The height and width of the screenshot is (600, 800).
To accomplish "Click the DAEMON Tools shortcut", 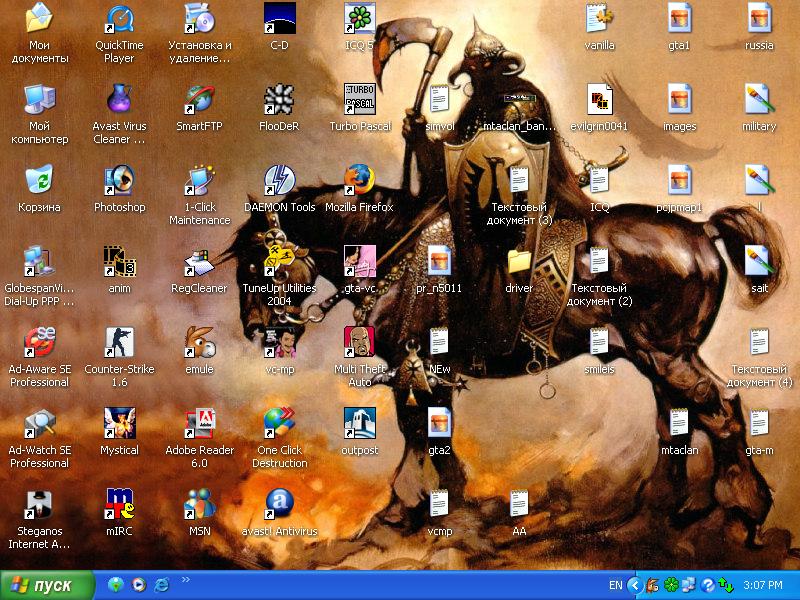I will (x=279, y=181).
